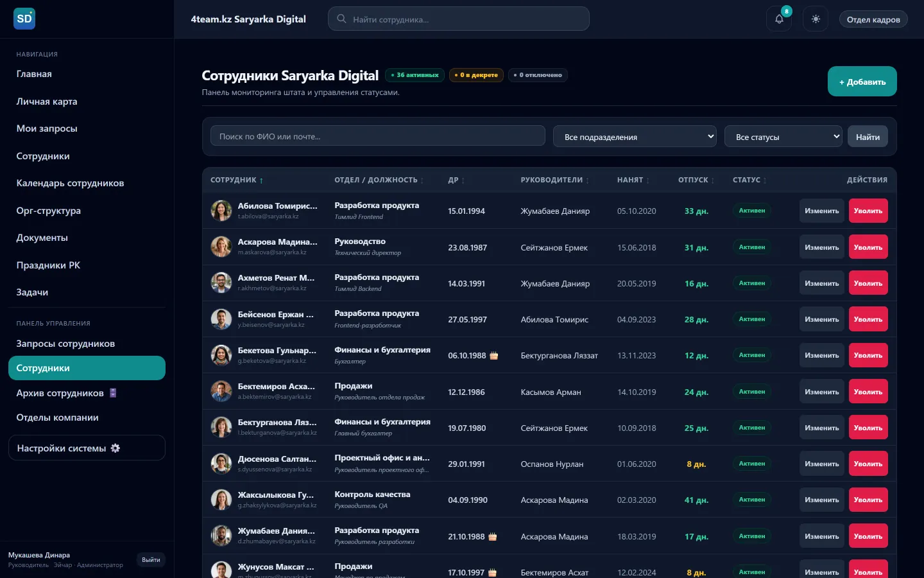Click the birthday cake icon for Жумабаев Данияр
This screenshot has height=578, width=924.
[493, 537]
